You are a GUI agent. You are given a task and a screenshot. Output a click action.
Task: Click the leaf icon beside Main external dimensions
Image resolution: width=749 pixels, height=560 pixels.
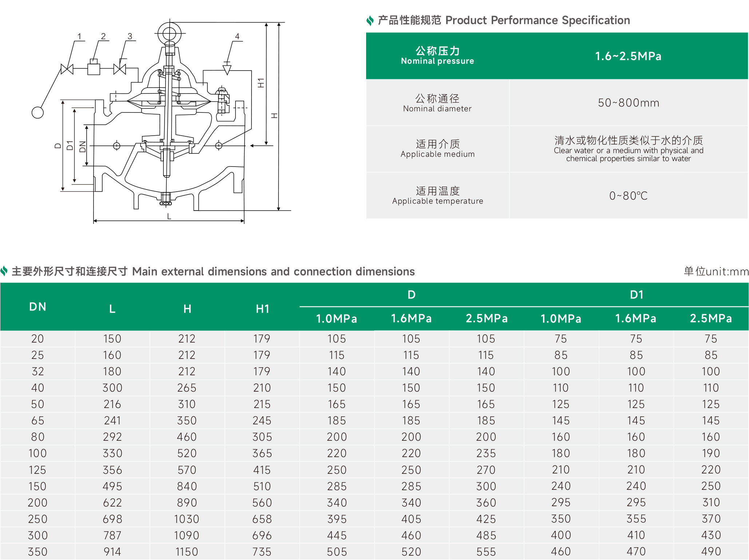pos(4,271)
